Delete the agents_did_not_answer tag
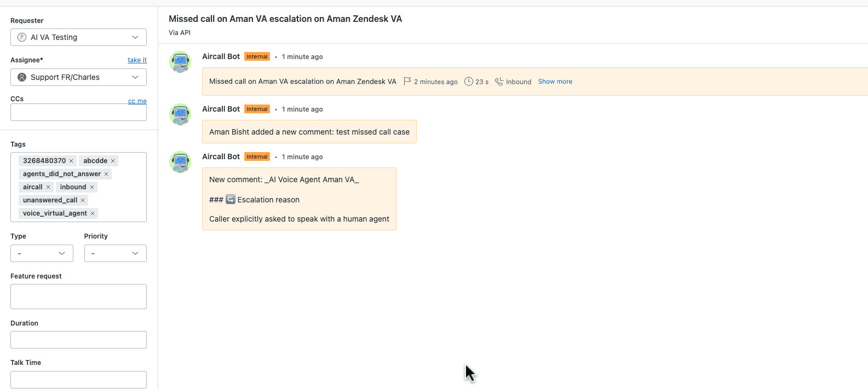 click(106, 174)
